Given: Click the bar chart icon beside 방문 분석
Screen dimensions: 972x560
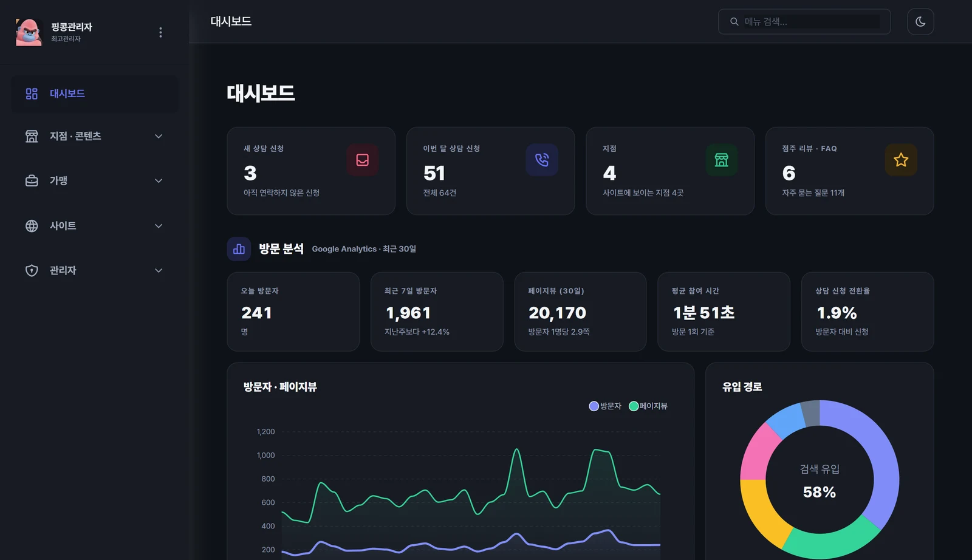Looking at the screenshot, I should pos(239,249).
